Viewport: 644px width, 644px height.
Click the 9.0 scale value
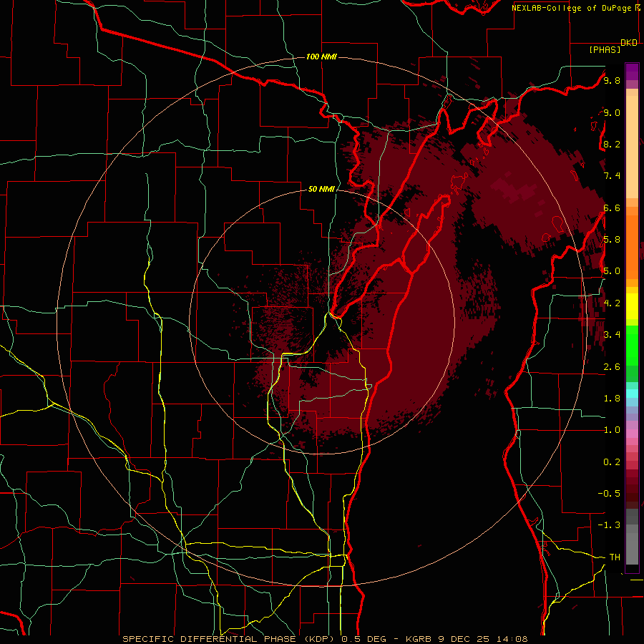612,112
